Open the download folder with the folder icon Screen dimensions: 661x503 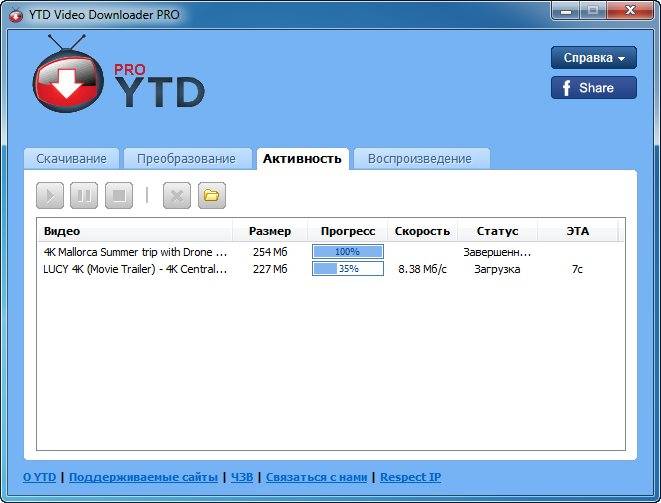[x=212, y=196]
